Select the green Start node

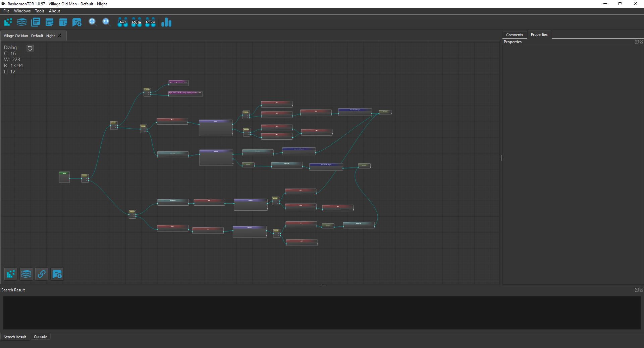coord(64,177)
